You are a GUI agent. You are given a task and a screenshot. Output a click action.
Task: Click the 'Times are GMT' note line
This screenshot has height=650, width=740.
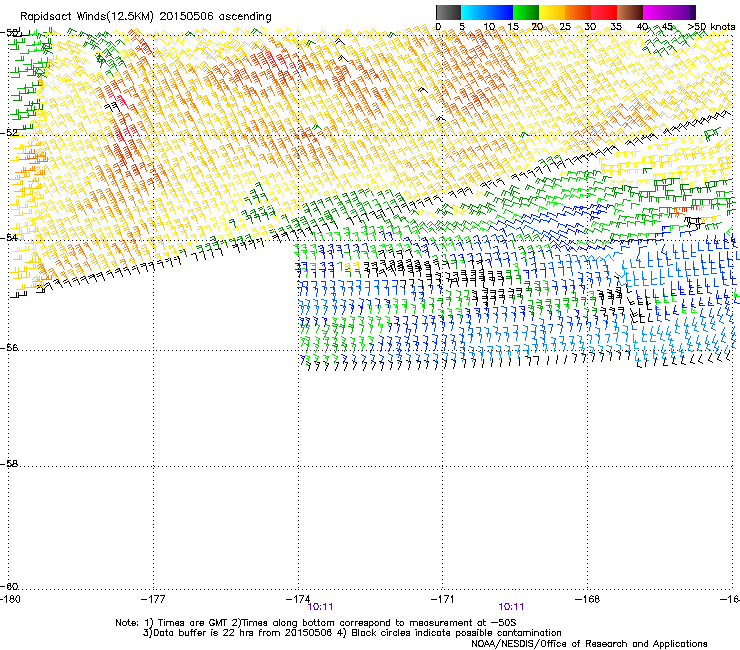point(316,623)
